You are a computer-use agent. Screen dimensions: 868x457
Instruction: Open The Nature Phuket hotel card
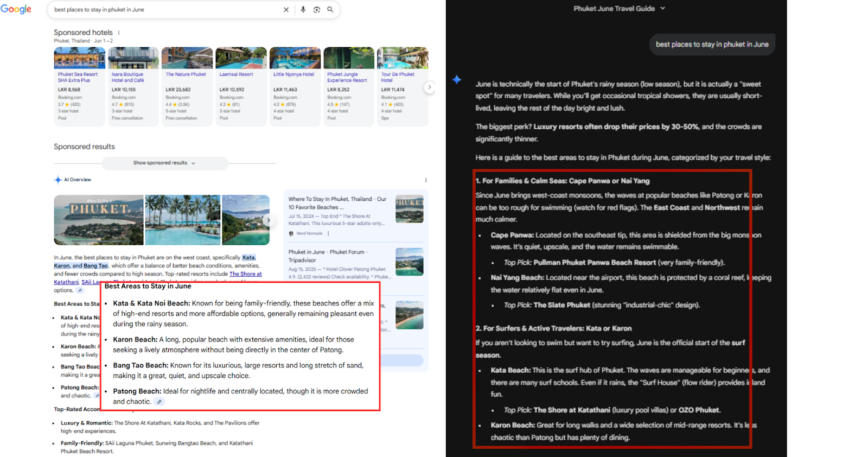[x=187, y=87]
